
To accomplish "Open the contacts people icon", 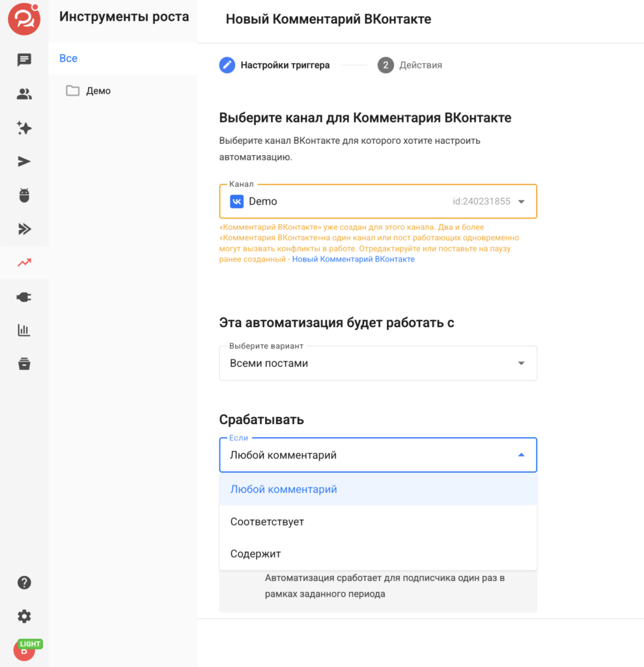I will pyautogui.click(x=24, y=94).
